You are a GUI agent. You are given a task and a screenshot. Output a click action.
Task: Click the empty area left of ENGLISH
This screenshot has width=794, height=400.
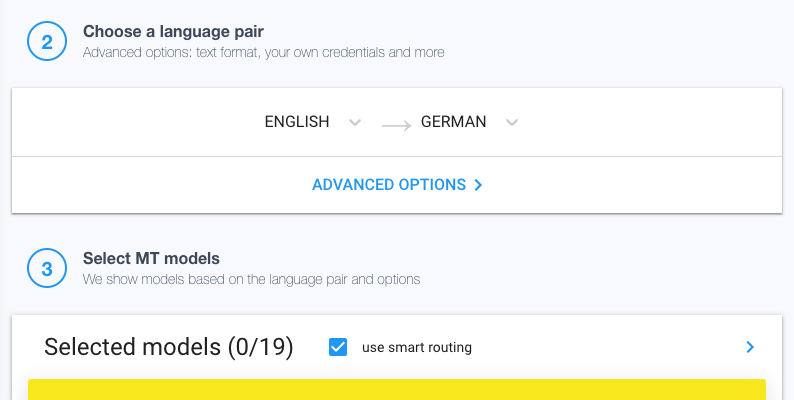coord(130,122)
